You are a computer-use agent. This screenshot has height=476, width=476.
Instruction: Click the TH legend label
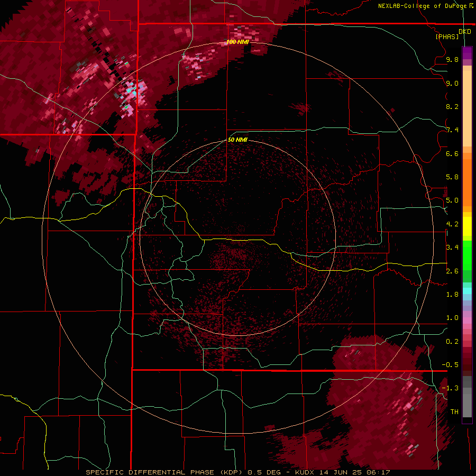(x=454, y=412)
